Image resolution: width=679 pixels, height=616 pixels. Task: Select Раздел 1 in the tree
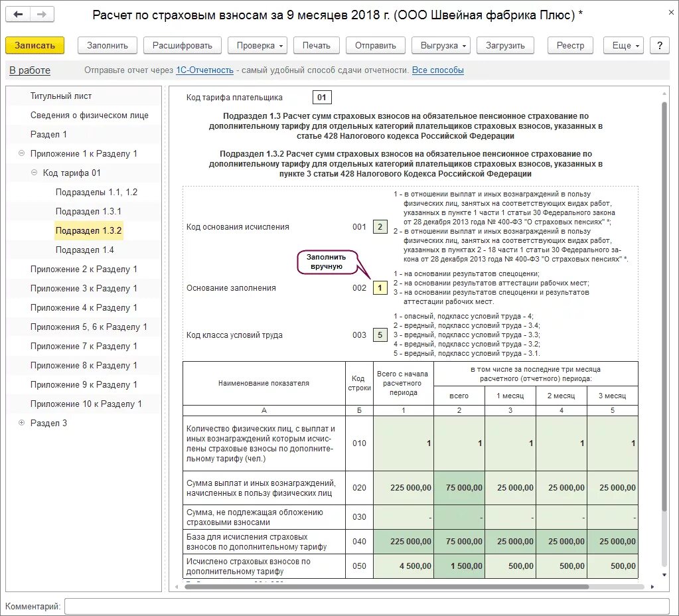click(48, 134)
